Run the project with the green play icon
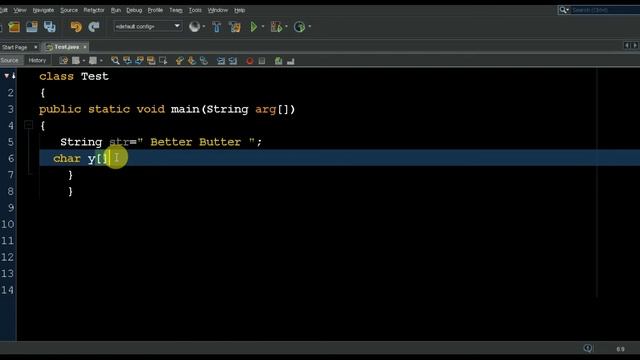Viewport: 640px width, 360px height. (x=253, y=27)
